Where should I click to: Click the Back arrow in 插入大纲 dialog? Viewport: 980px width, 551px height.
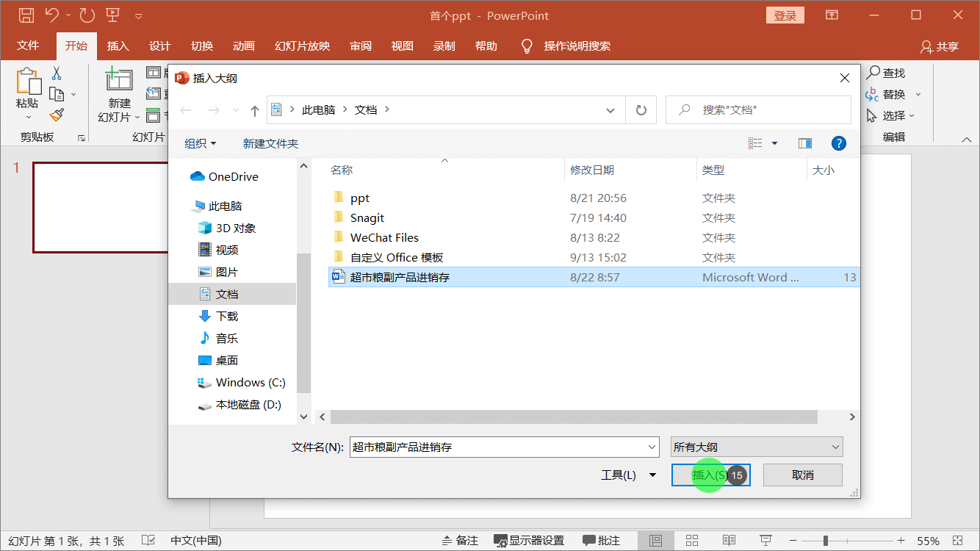pos(186,110)
